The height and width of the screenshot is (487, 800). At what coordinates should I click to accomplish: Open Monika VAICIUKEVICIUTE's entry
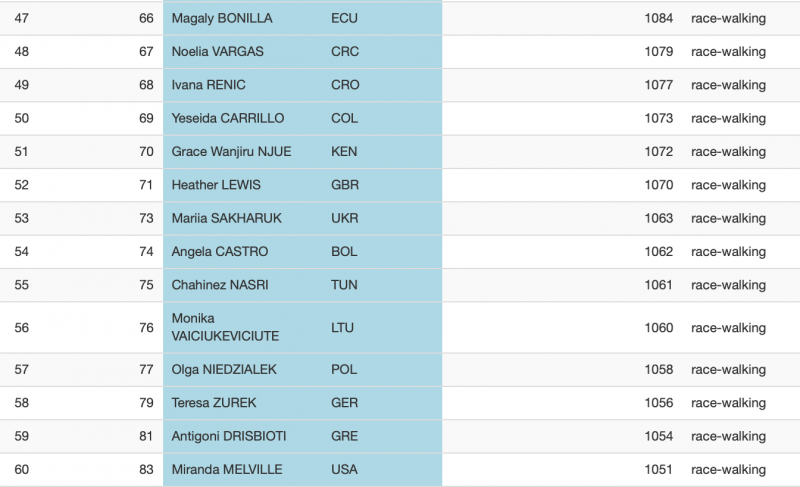click(x=225, y=327)
